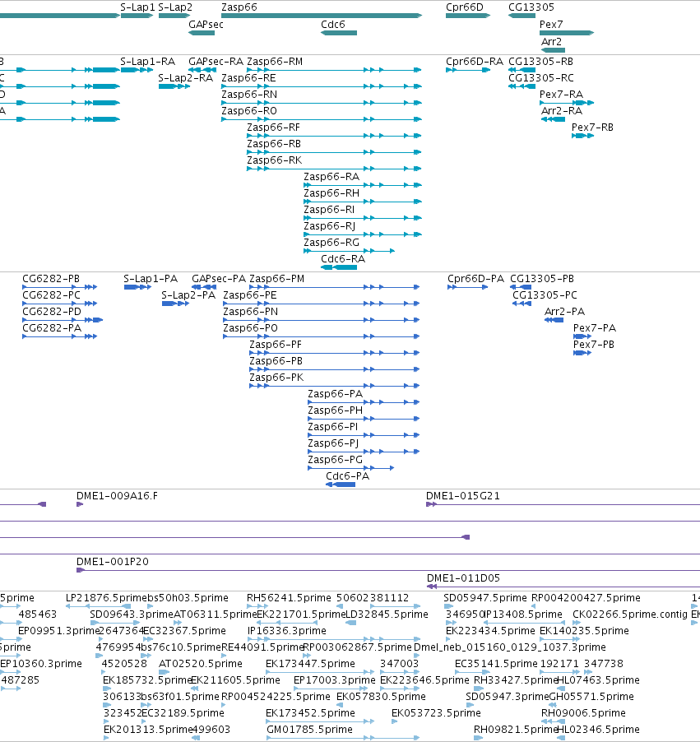
Task: Select EST EP10360.3prime label
Action: point(41,664)
